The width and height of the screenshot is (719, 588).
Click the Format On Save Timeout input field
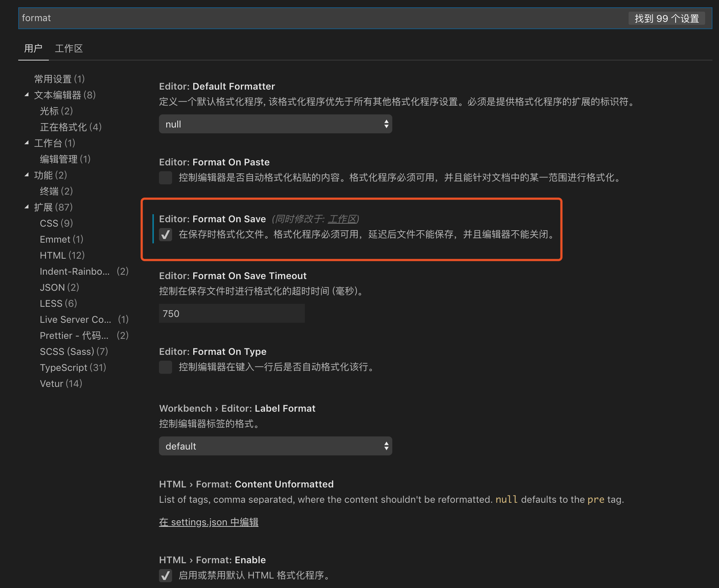(x=231, y=313)
